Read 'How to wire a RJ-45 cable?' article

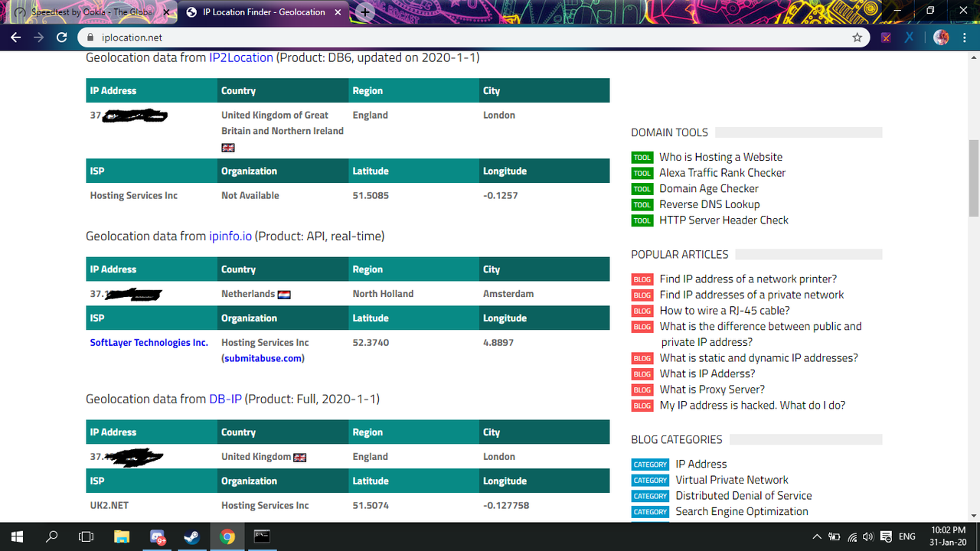coord(725,311)
